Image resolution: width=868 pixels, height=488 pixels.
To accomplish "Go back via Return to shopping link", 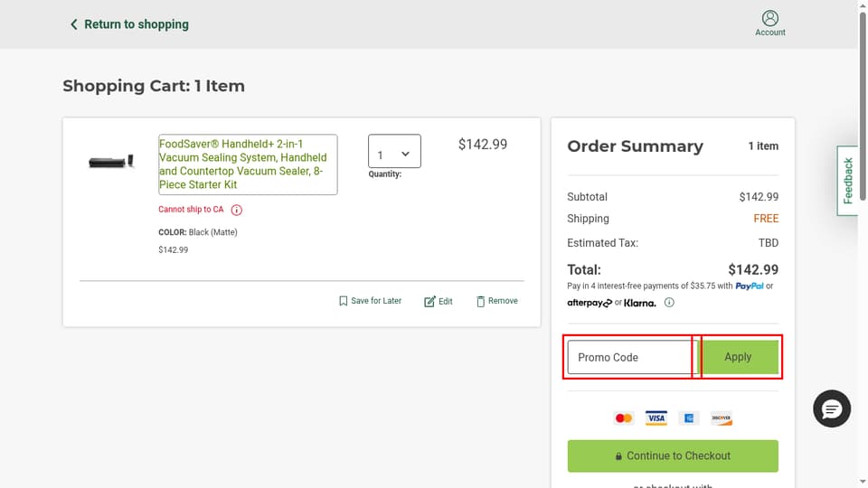I will (129, 24).
